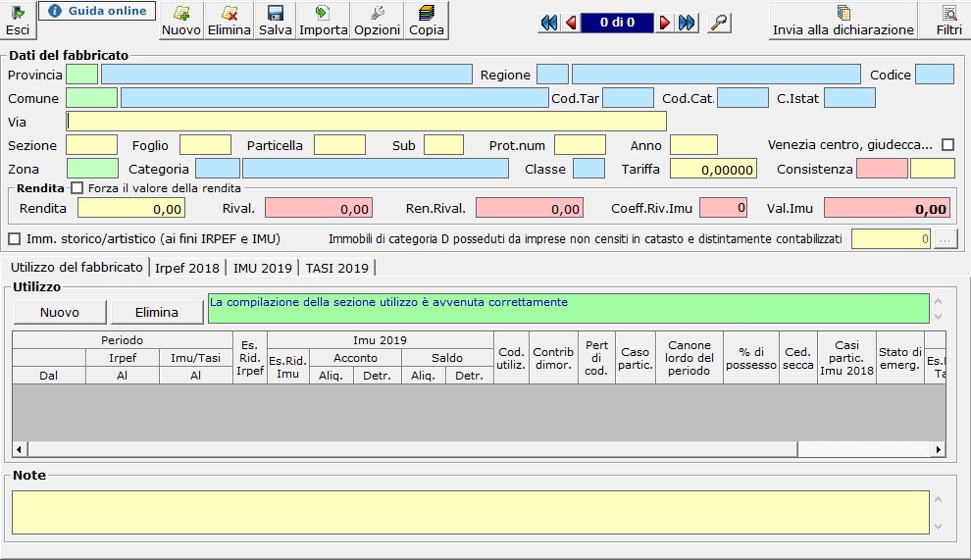Toggle Venezia centro, giudecca checkbox
This screenshot has width=971, height=560.
(x=947, y=144)
